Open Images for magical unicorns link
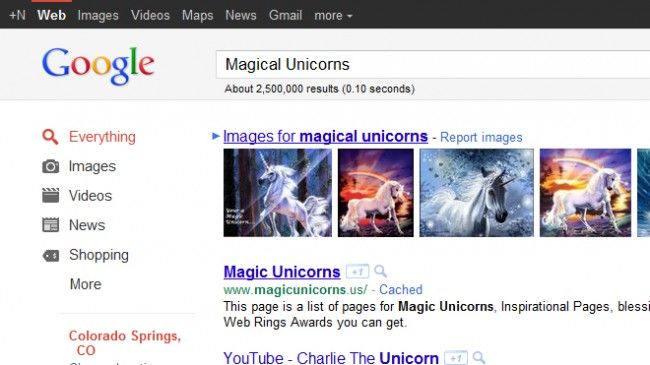The image size is (650, 365). (x=325, y=136)
